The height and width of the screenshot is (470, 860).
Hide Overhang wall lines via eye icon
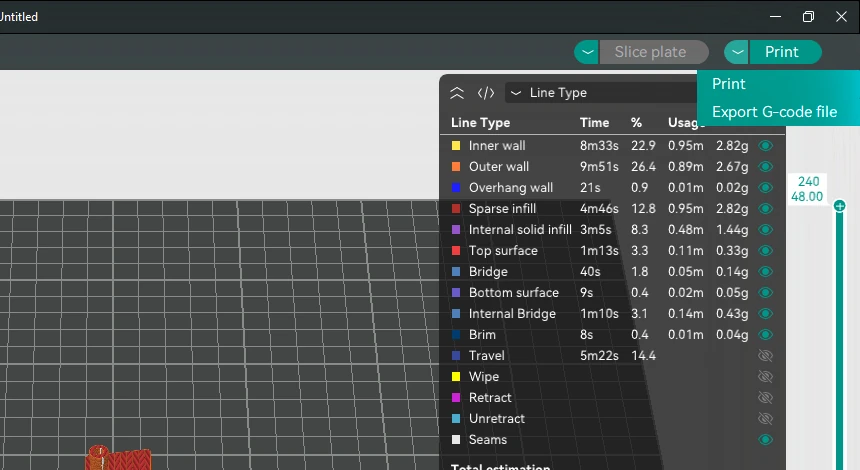(x=766, y=188)
